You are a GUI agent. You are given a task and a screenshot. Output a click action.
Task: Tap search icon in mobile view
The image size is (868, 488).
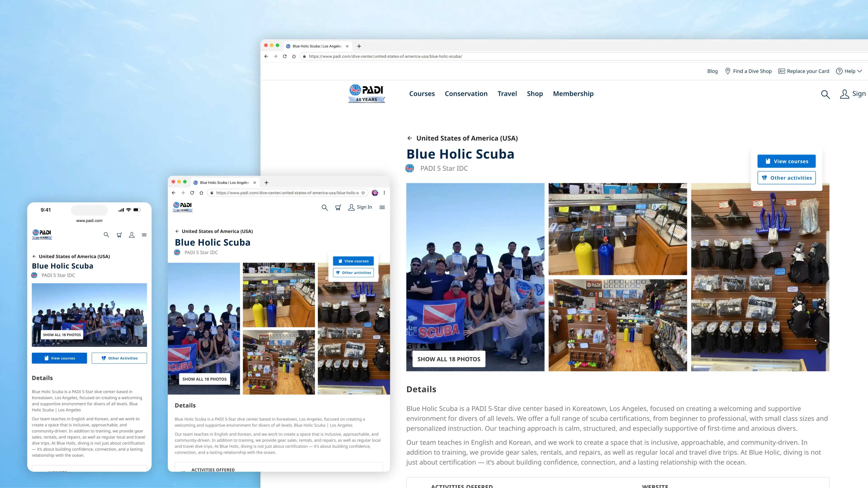106,235
